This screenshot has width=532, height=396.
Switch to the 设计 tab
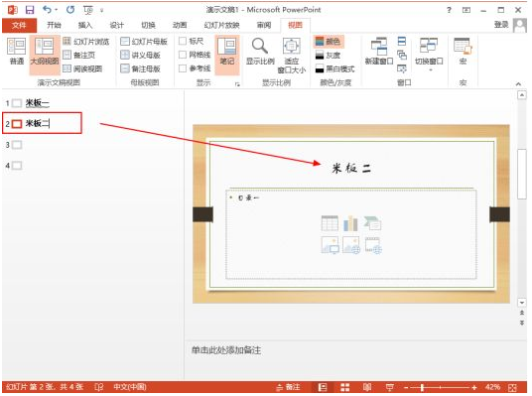116,25
